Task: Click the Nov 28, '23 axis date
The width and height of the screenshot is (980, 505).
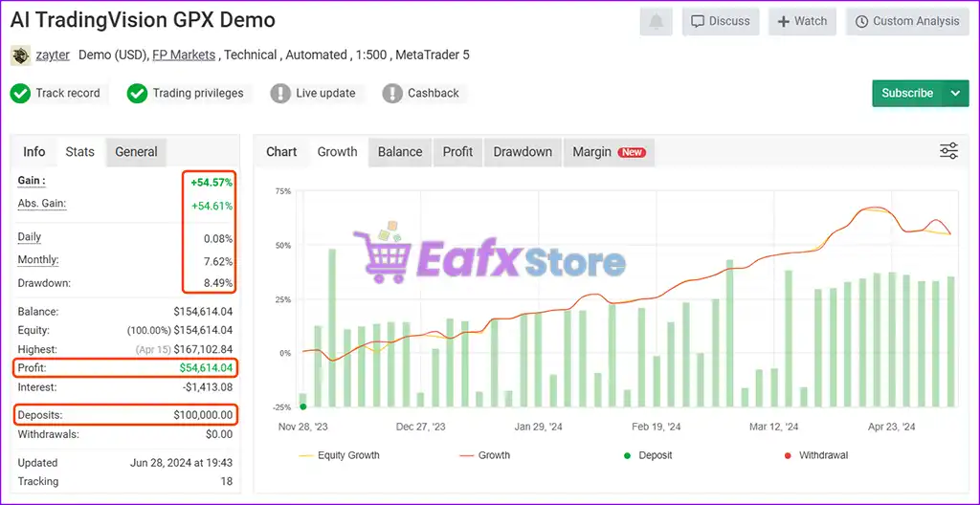Action: [302, 428]
